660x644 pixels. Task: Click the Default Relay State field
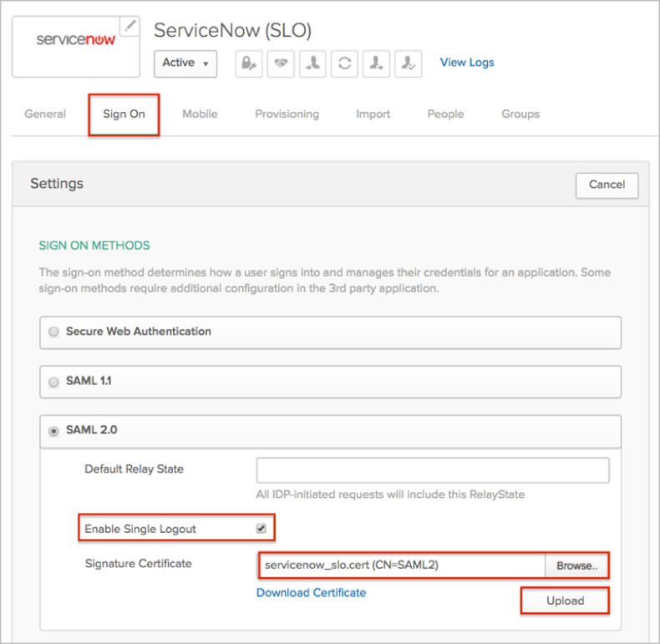pos(433,469)
